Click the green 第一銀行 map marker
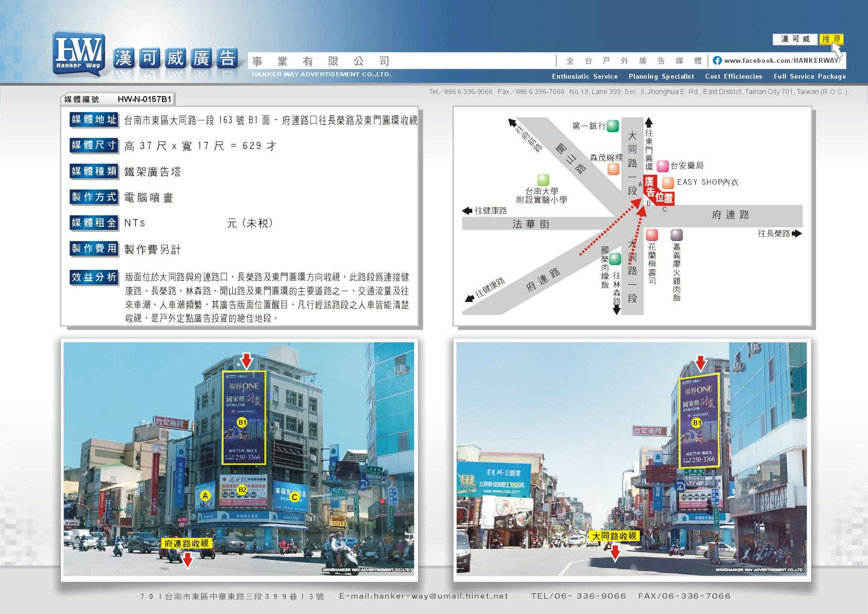The width and height of the screenshot is (868, 614). click(613, 126)
